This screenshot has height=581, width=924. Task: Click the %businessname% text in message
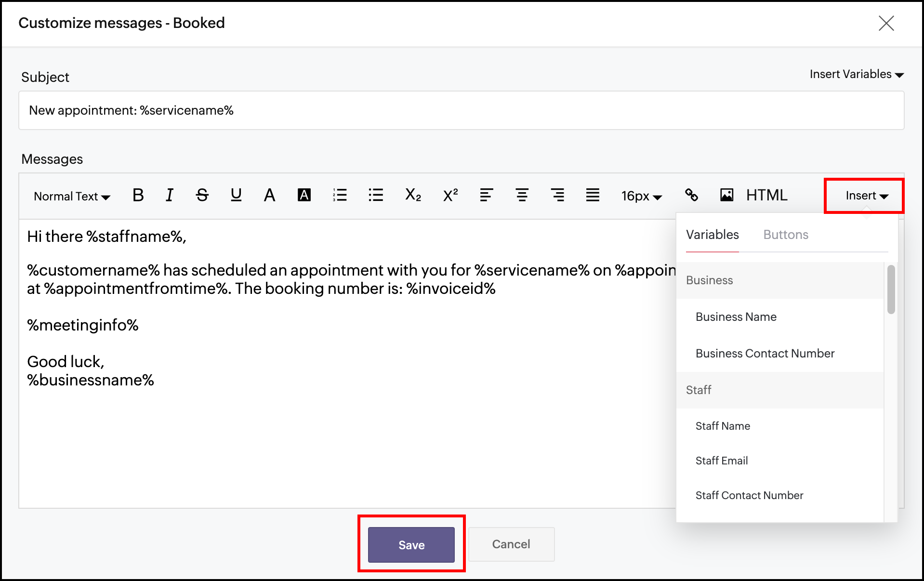pyautogui.click(x=91, y=380)
